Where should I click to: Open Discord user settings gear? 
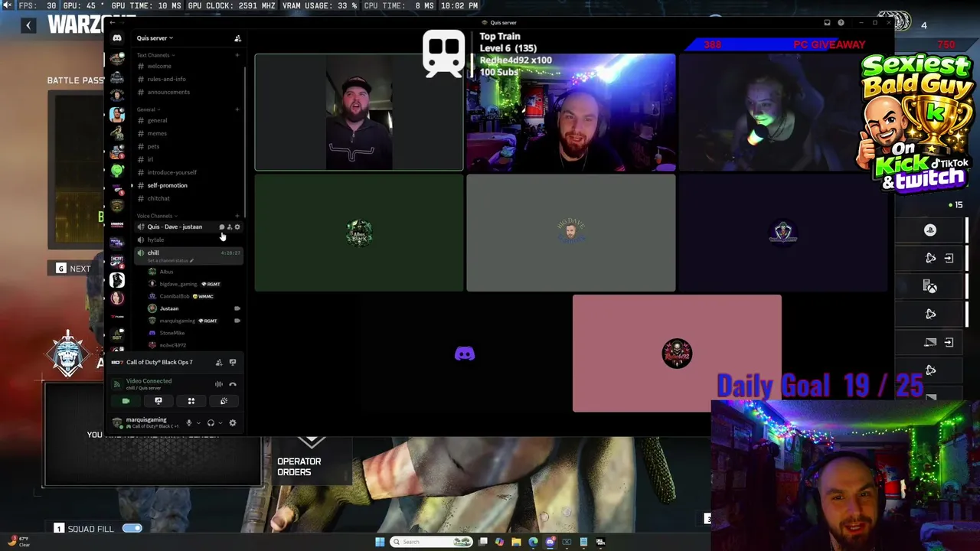click(233, 422)
